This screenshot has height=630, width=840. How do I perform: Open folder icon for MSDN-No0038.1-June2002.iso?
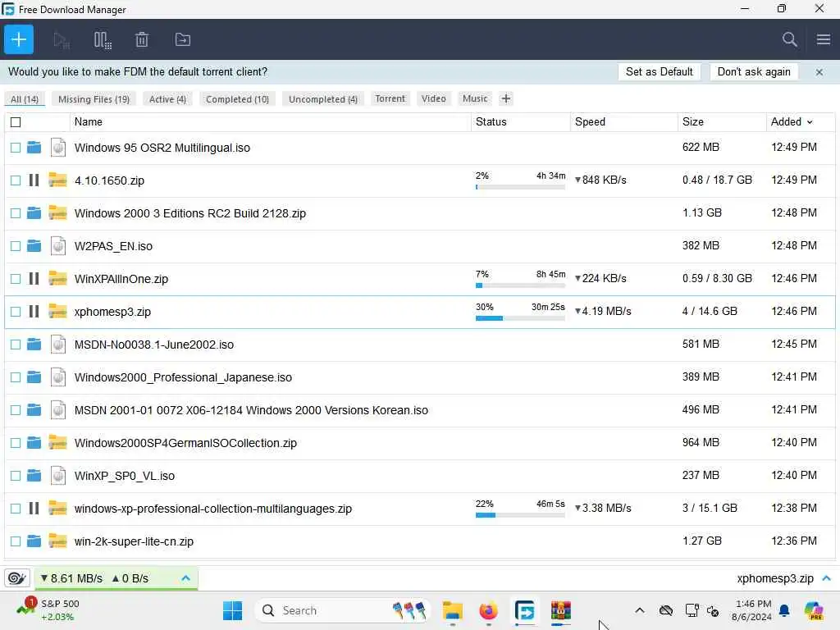pos(34,344)
